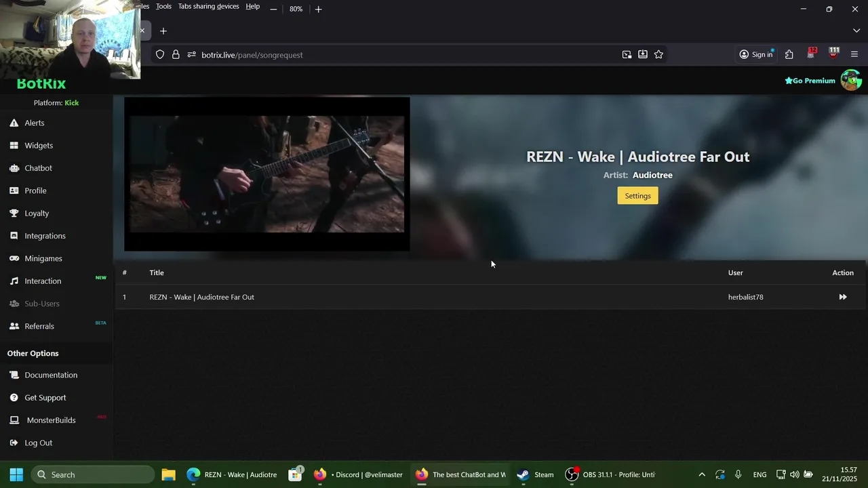The image size is (868, 488).
Task: Open the Get Support option
Action: click(x=45, y=397)
